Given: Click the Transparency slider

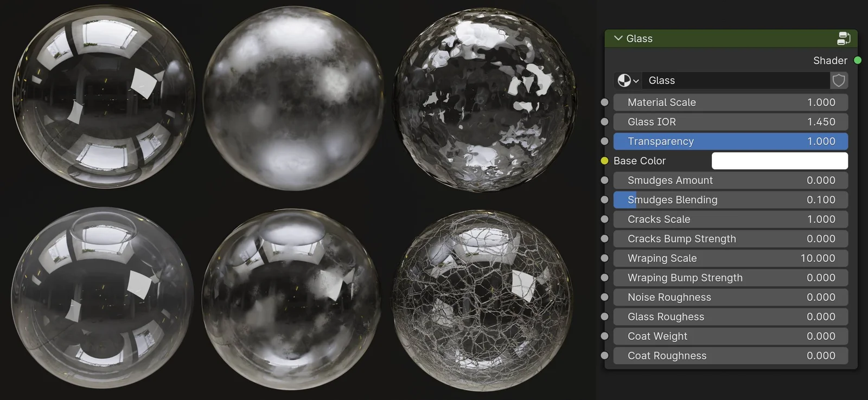Looking at the screenshot, I should 730,141.
